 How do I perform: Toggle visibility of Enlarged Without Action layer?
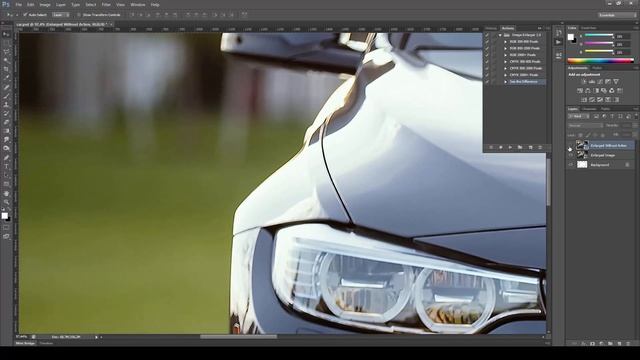click(571, 145)
